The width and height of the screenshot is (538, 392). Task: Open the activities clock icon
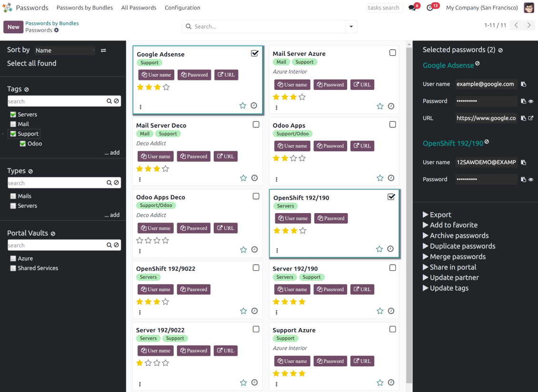pyautogui.click(x=429, y=8)
